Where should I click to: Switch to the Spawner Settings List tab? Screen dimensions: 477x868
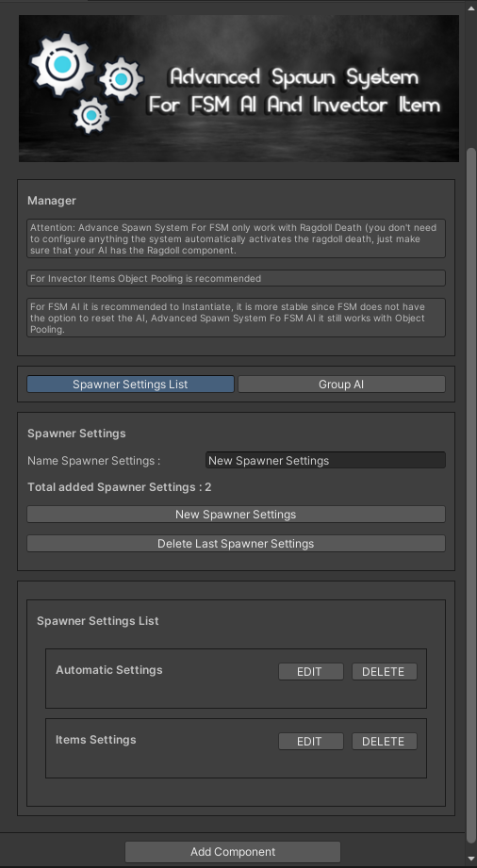coord(130,385)
